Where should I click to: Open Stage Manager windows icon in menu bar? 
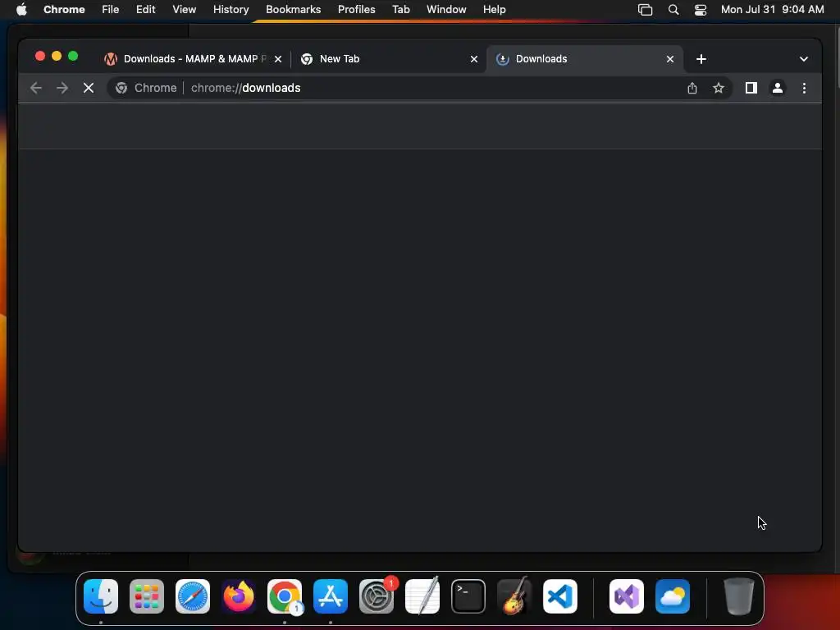pos(645,10)
